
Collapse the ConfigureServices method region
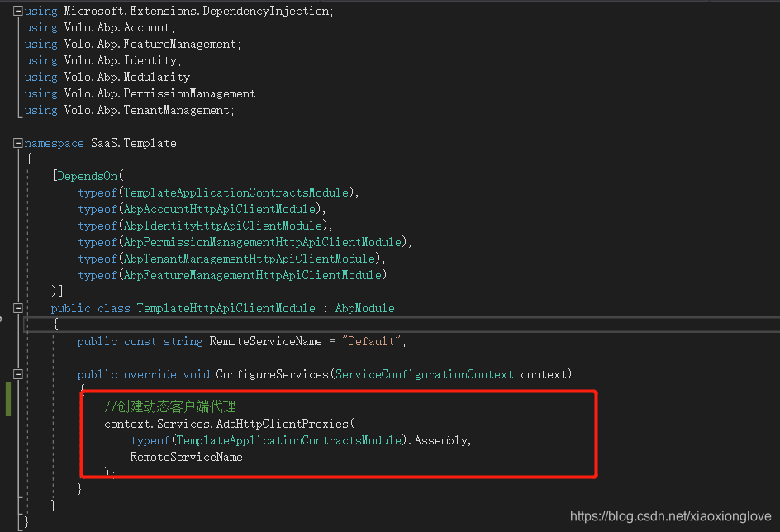pos(17,373)
